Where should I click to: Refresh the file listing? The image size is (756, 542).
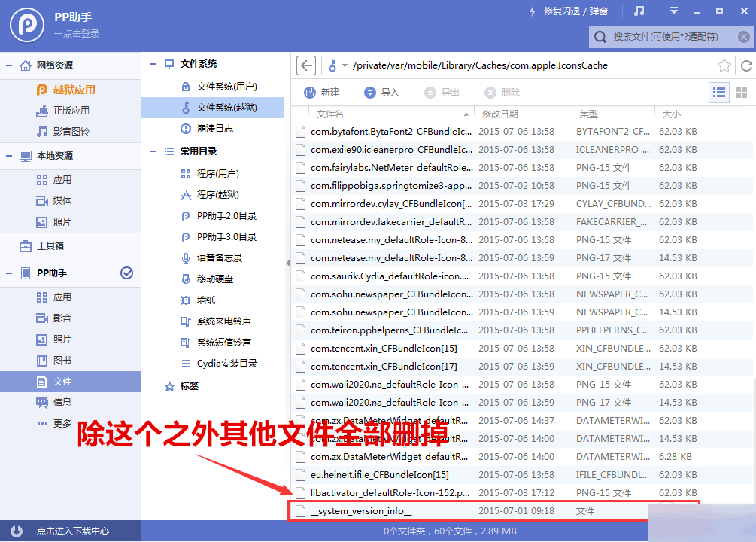pyautogui.click(x=746, y=65)
